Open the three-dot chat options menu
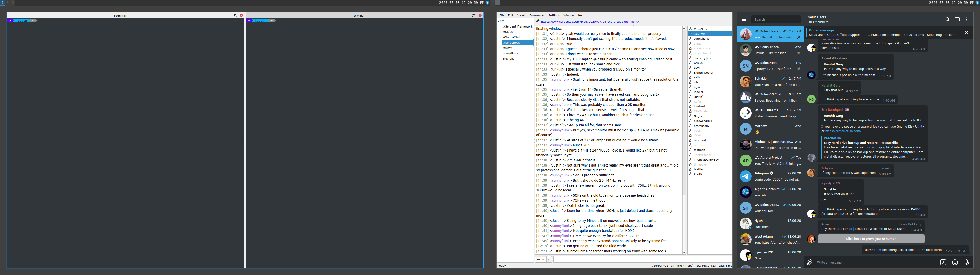The width and height of the screenshot is (980, 275). 967,19
